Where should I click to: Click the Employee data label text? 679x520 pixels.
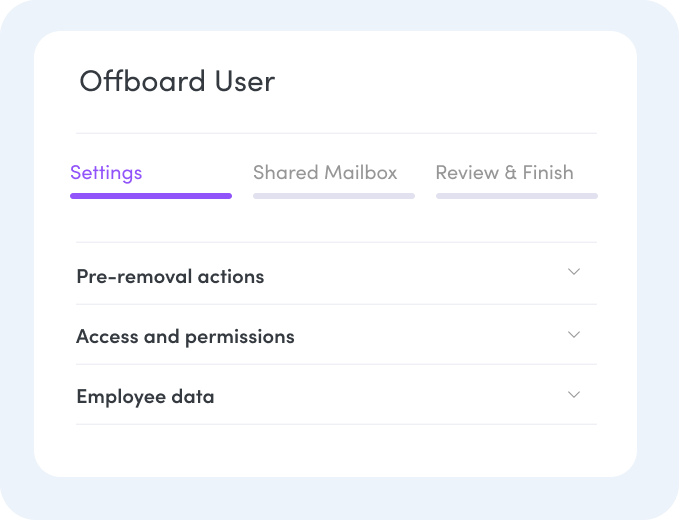coord(145,396)
